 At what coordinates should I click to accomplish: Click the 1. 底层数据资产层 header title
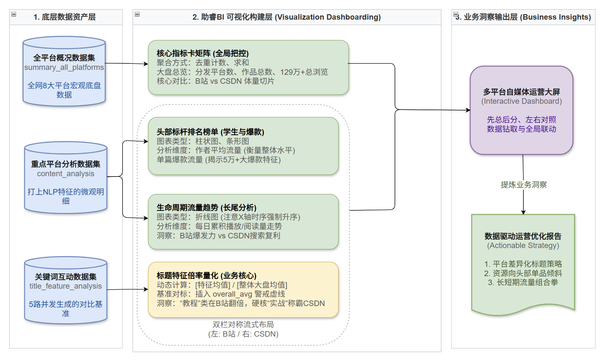click(64, 17)
